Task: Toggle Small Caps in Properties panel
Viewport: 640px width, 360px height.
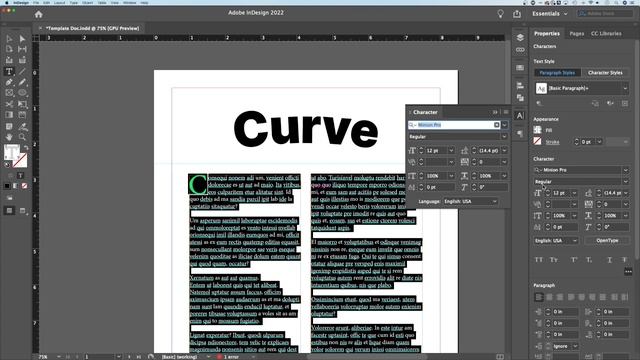Action: pyautogui.click(x=553, y=260)
